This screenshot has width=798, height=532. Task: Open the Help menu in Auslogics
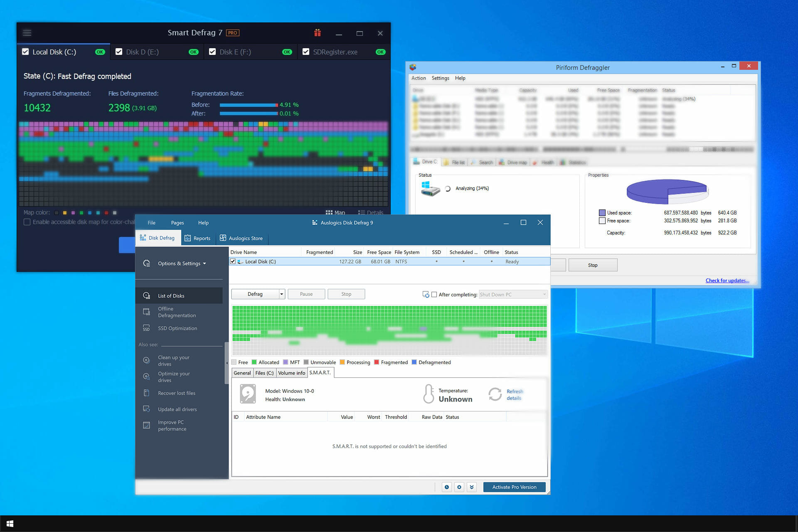tap(203, 223)
